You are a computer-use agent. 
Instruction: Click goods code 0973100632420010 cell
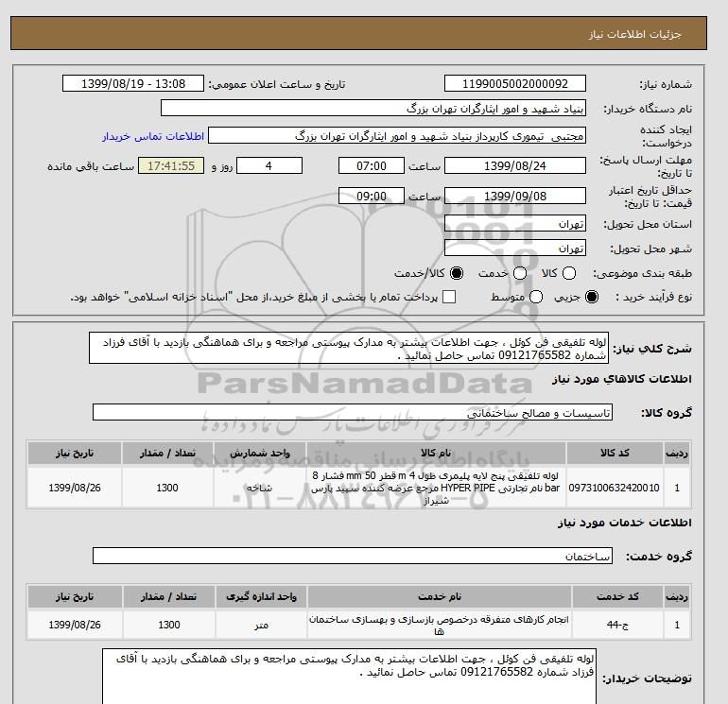coord(614,488)
